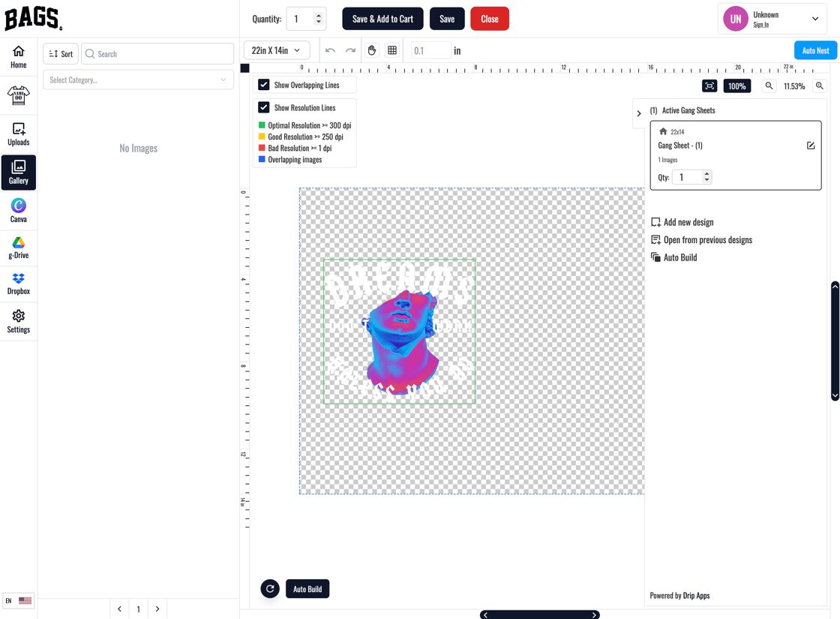Click the horizontal canvas scrollbar
Image resolution: width=840 pixels, height=619 pixels.
tap(539, 614)
